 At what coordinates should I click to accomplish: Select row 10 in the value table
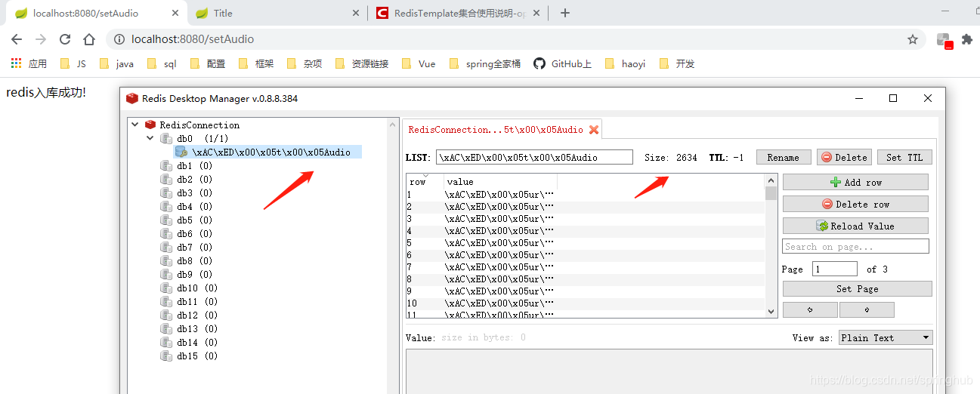point(586,303)
